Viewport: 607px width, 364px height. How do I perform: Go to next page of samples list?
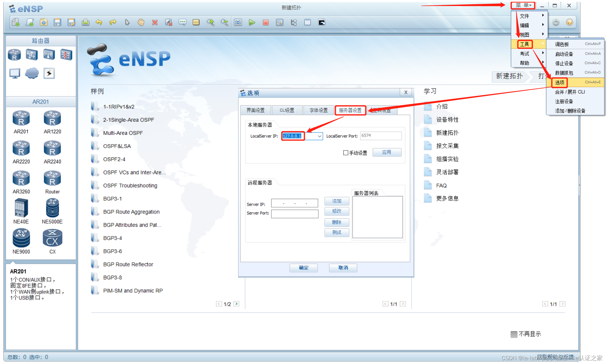pyautogui.click(x=237, y=304)
